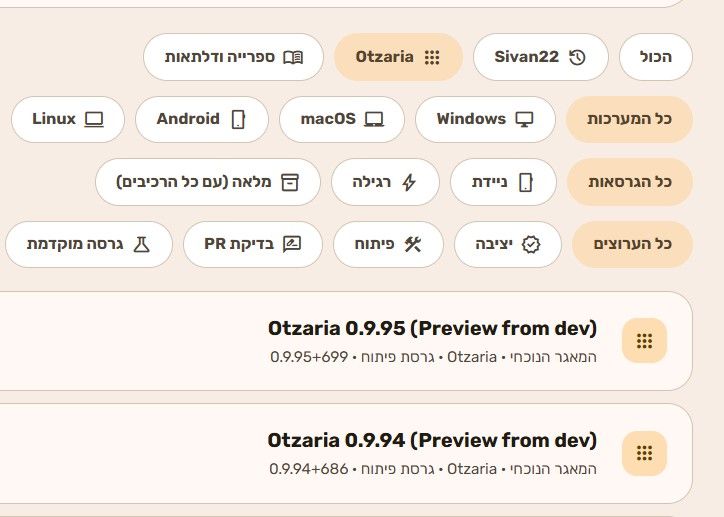
Task: Click the laptop icon beside macOS
Action: point(374,119)
